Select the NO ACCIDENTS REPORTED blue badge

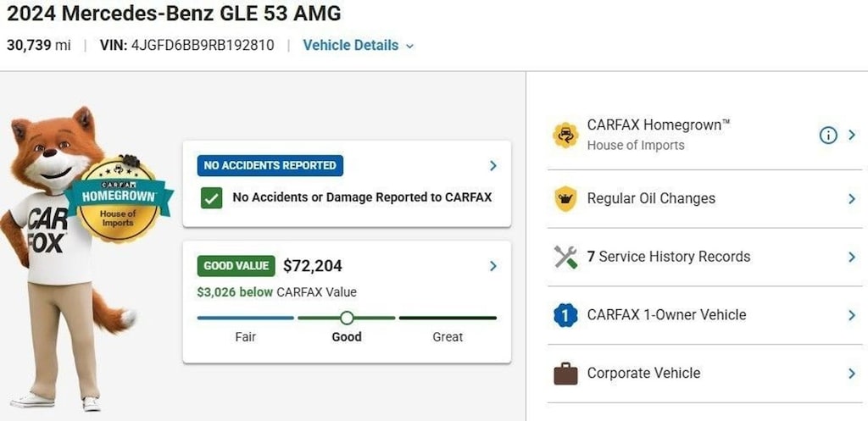click(270, 165)
